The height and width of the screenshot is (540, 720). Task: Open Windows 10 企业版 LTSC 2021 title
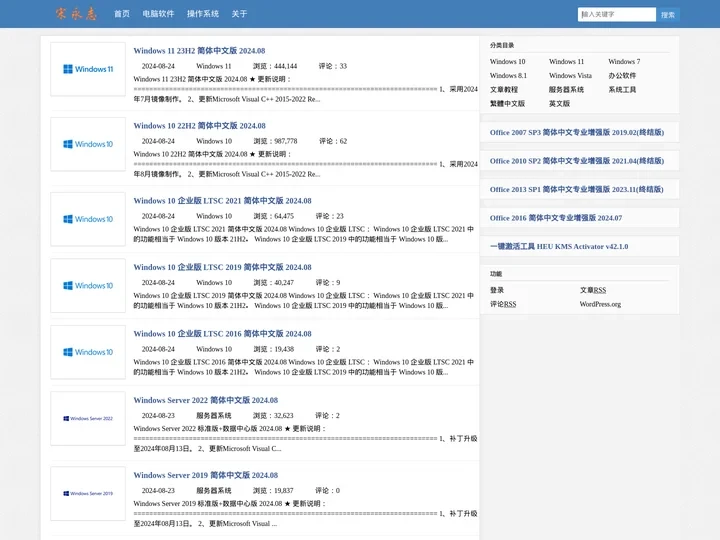[222, 201]
